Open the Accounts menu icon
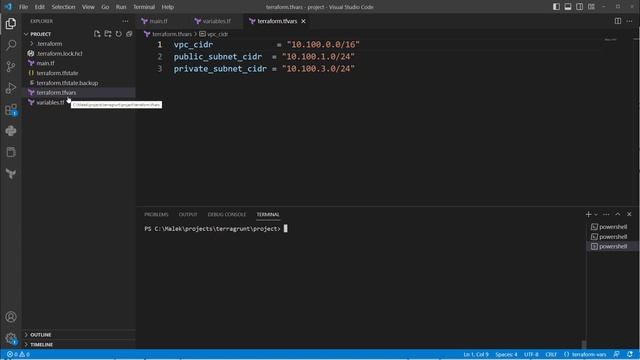640x360 pixels. point(11,317)
